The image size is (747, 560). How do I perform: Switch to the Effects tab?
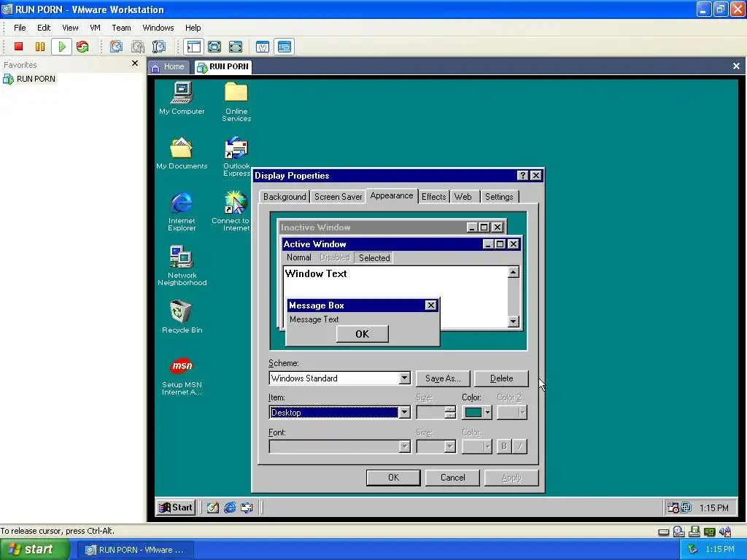[433, 197]
